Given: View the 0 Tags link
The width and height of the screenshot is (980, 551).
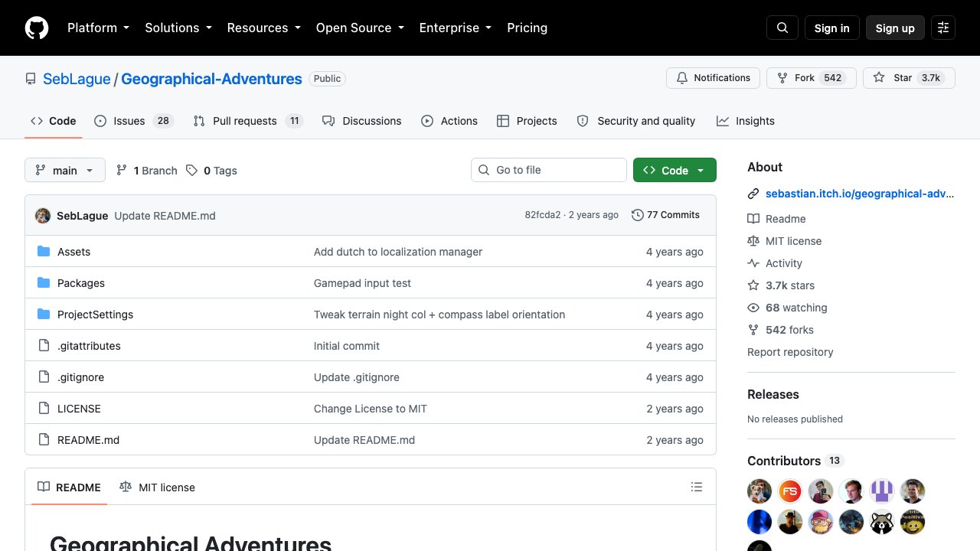Looking at the screenshot, I should tap(211, 170).
